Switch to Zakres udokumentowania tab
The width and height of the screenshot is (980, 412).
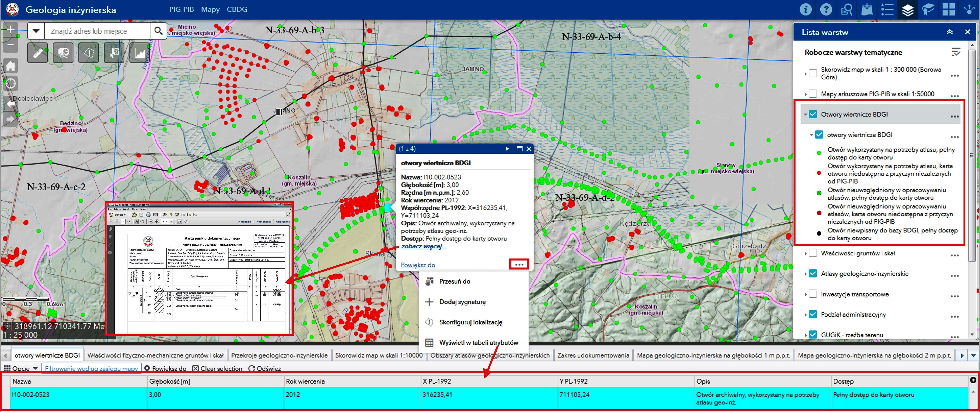(x=593, y=355)
